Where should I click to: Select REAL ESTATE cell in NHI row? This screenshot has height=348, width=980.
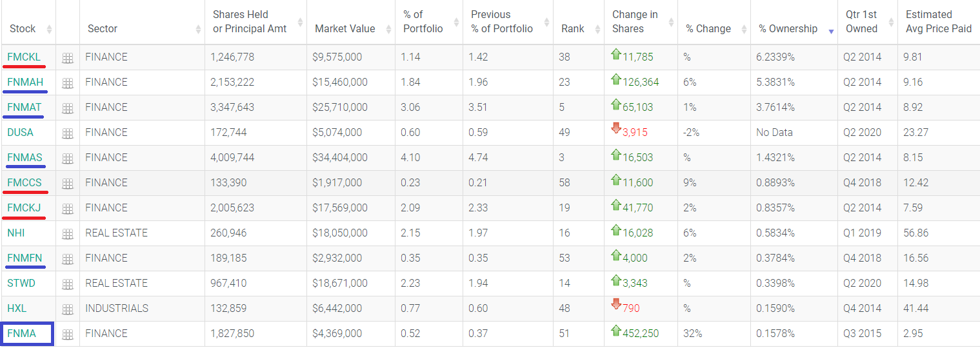click(143, 233)
